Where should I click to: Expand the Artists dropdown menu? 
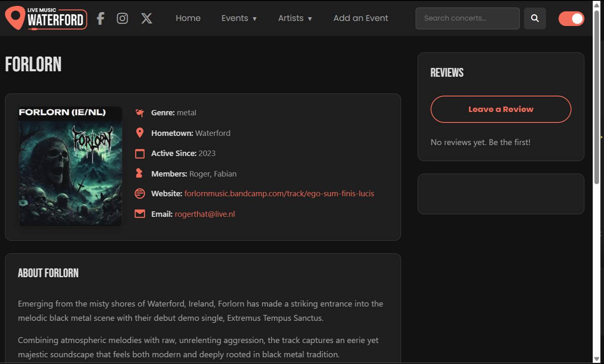pyautogui.click(x=295, y=18)
